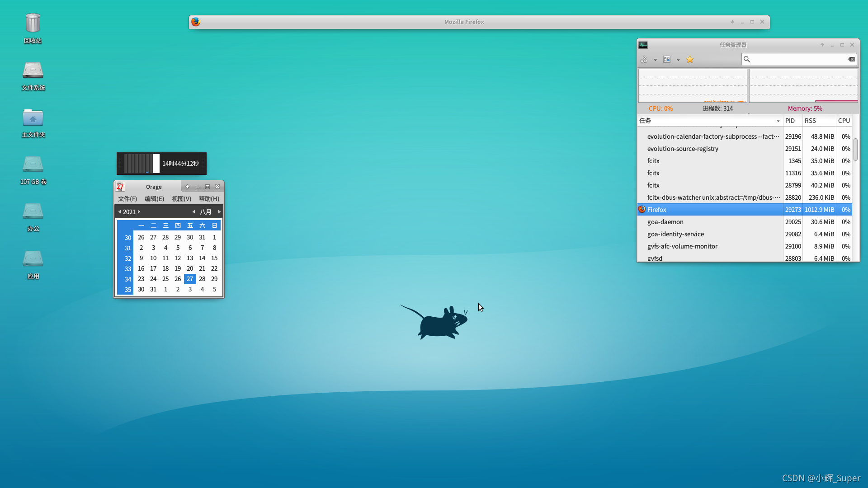The height and width of the screenshot is (488, 868).
Task: Open the 主文件夹 home folder icon
Action: (x=33, y=117)
